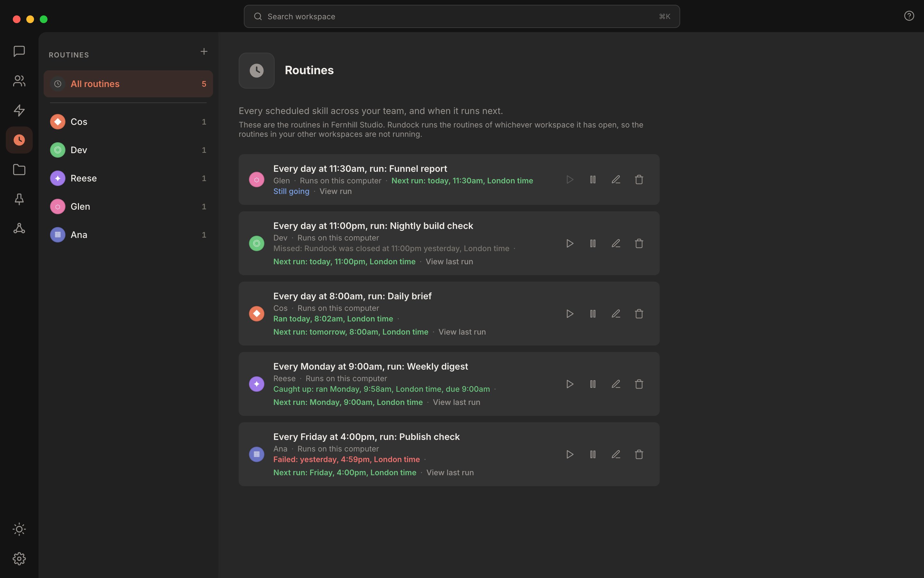
Task: Pause the Funnel report routine
Action: coord(593,180)
